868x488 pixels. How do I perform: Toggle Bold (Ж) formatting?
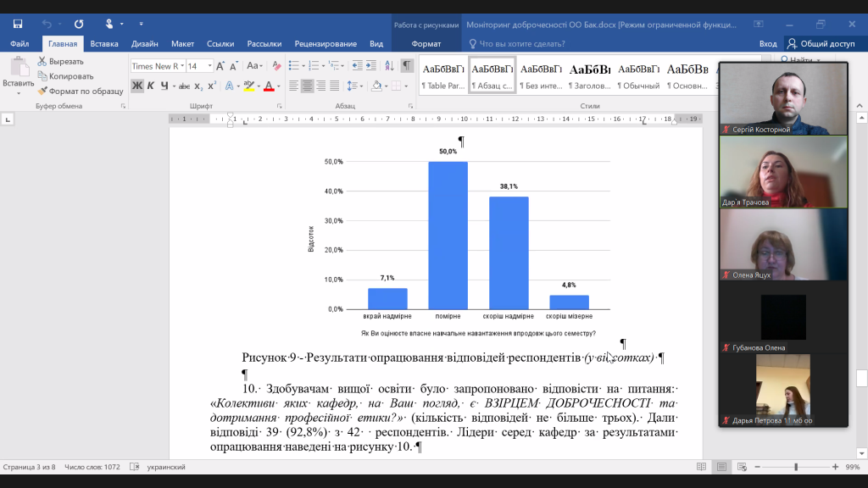coord(137,86)
